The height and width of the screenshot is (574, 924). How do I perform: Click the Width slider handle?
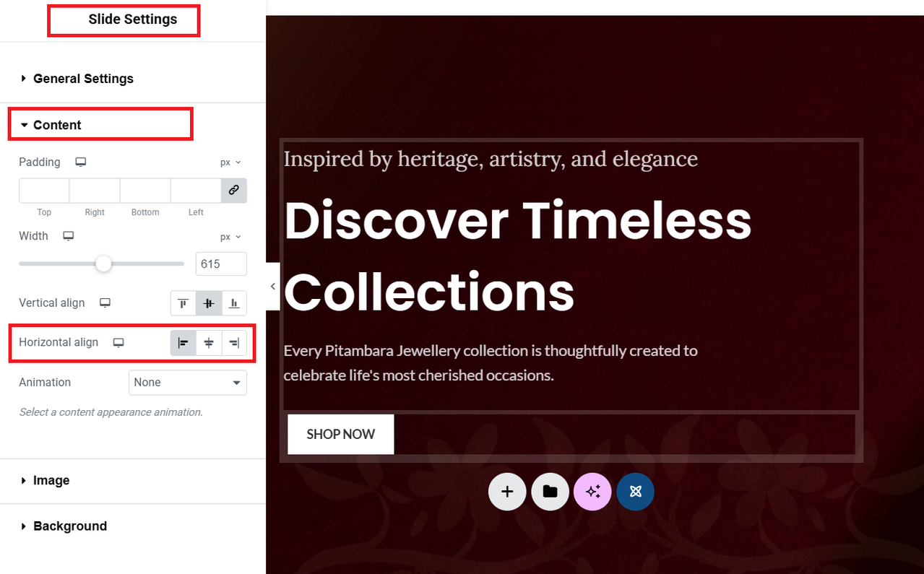pyautogui.click(x=104, y=264)
